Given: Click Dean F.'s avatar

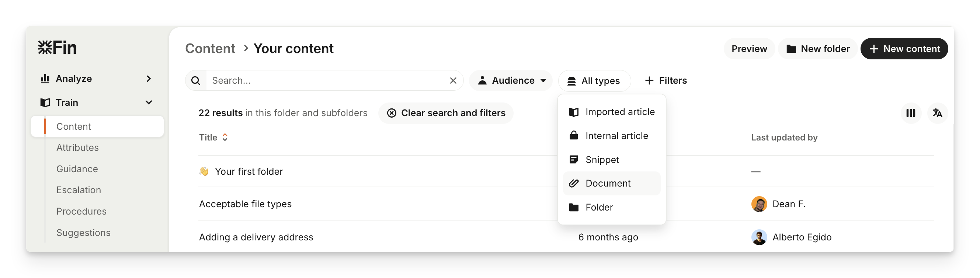Looking at the screenshot, I should point(758,204).
